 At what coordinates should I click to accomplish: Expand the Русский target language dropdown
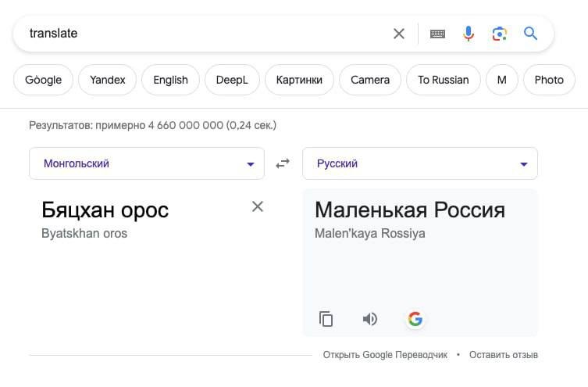(420, 163)
